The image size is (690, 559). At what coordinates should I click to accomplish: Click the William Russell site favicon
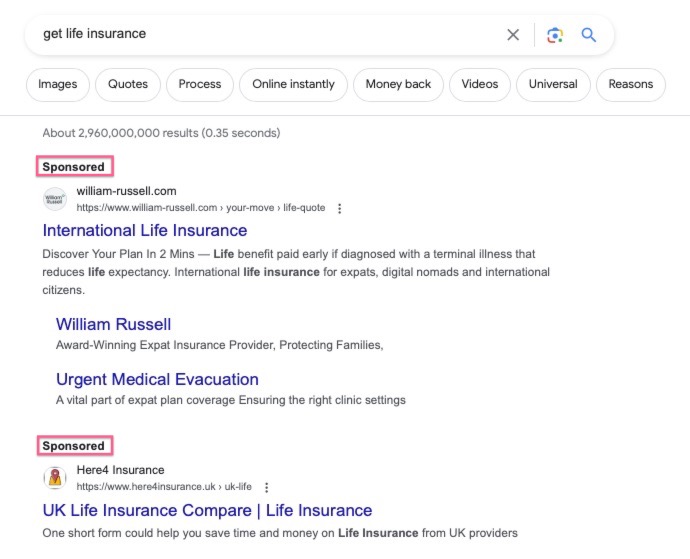pos(55,199)
